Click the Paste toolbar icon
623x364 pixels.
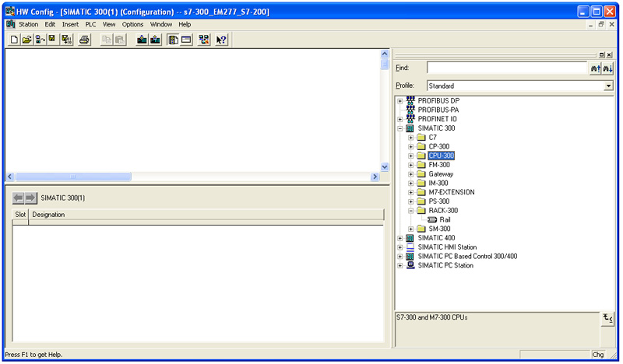[120, 40]
